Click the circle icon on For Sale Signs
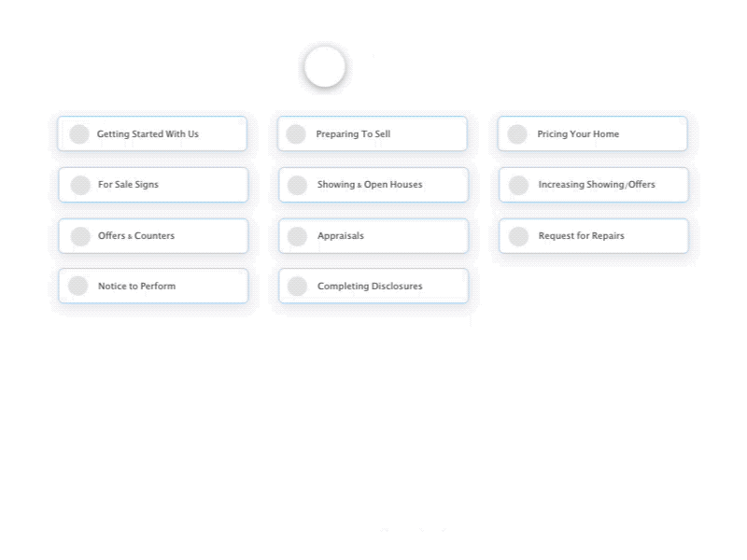Screen dimensions: 747x560 tap(79, 185)
